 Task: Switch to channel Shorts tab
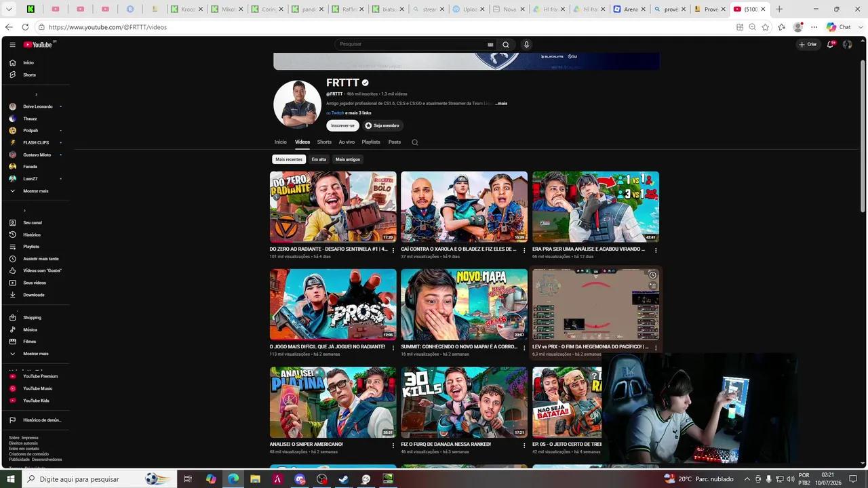click(x=324, y=142)
